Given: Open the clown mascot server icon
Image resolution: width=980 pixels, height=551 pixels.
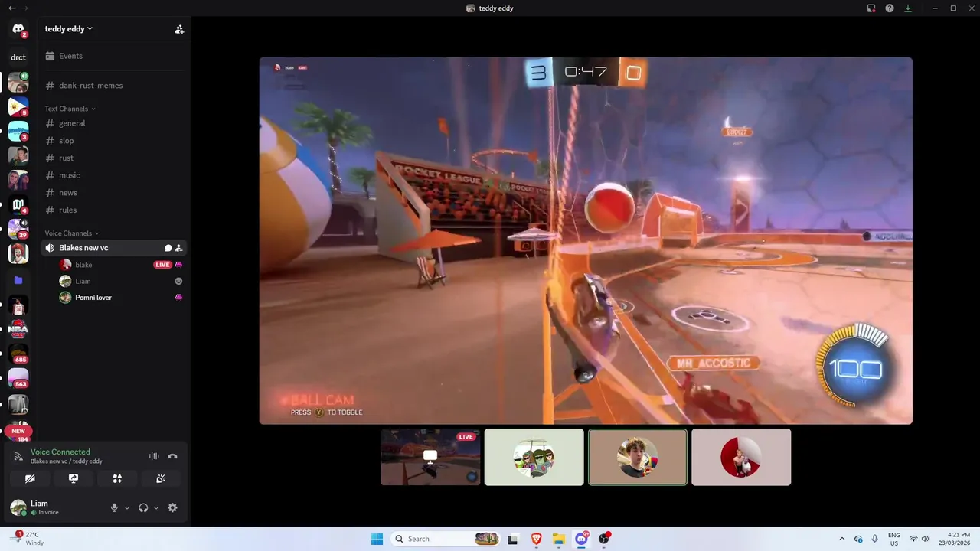Looking at the screenshot, I should click(x=18, y=255).
